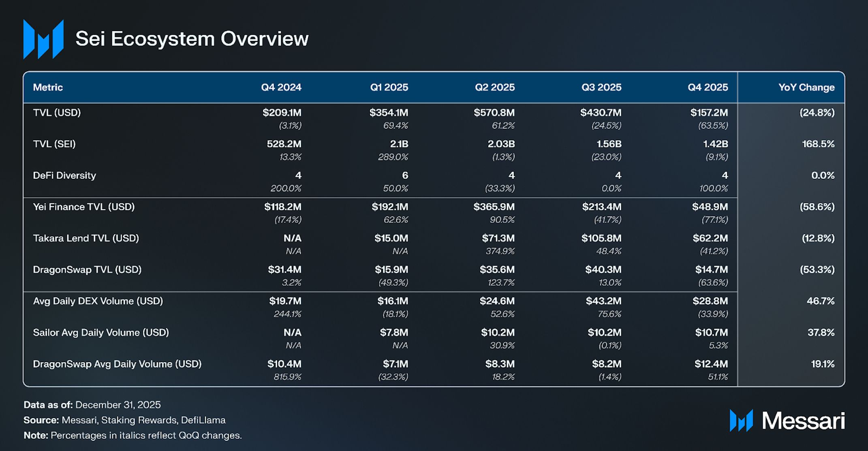Screen dimensions: 868x451
Task: Click the YoY Change column header
Action: pos(806,88)
